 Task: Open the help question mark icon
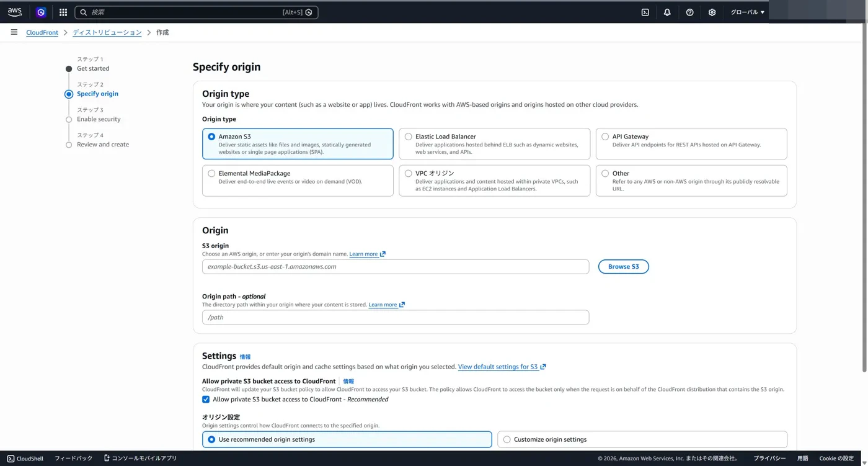point(689,12)
